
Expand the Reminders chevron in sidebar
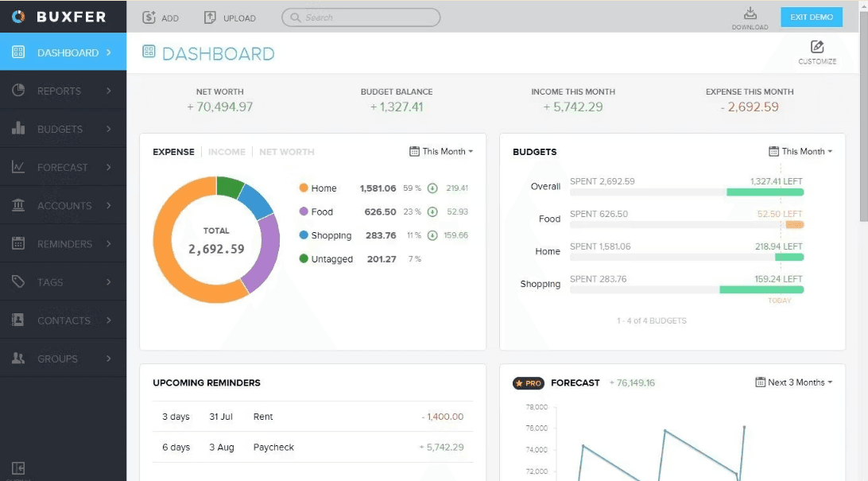108,243
